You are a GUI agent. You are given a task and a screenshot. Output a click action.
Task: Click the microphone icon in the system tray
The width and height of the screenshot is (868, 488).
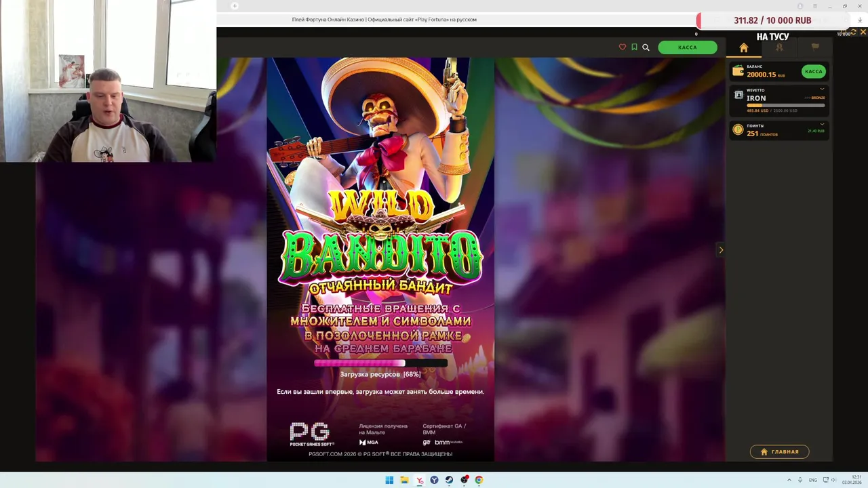pyautogui.click(x=800, y=480)
